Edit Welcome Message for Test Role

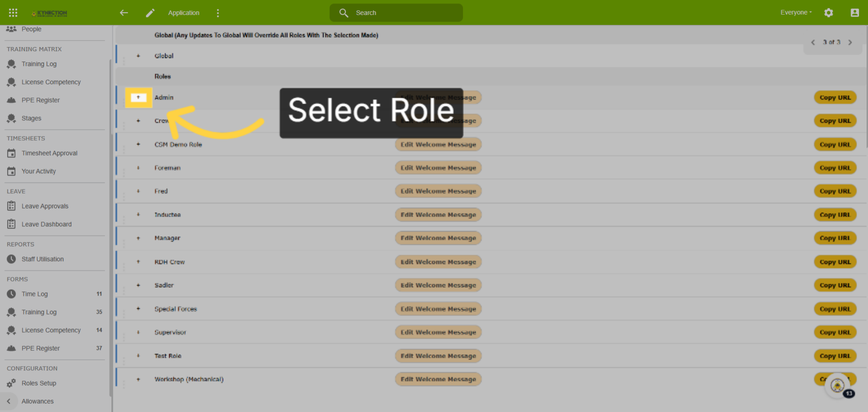(438, 356)
